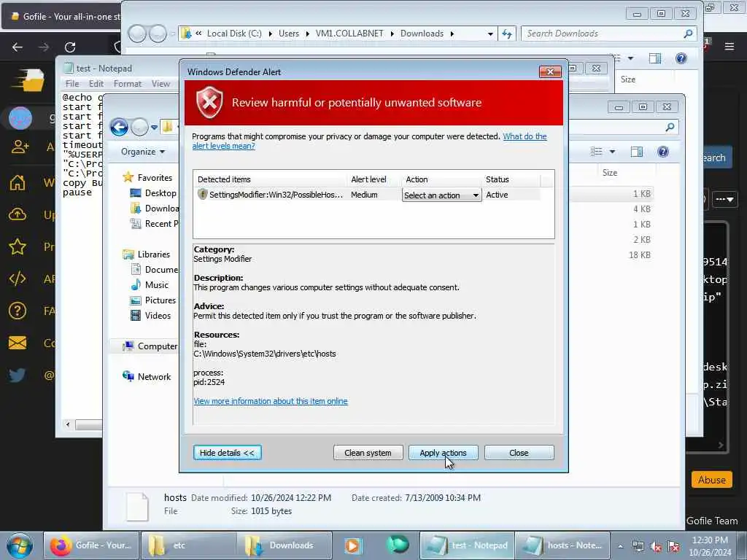
Task: Click the help icon in etc Explorer
Action: coord(662,152)
